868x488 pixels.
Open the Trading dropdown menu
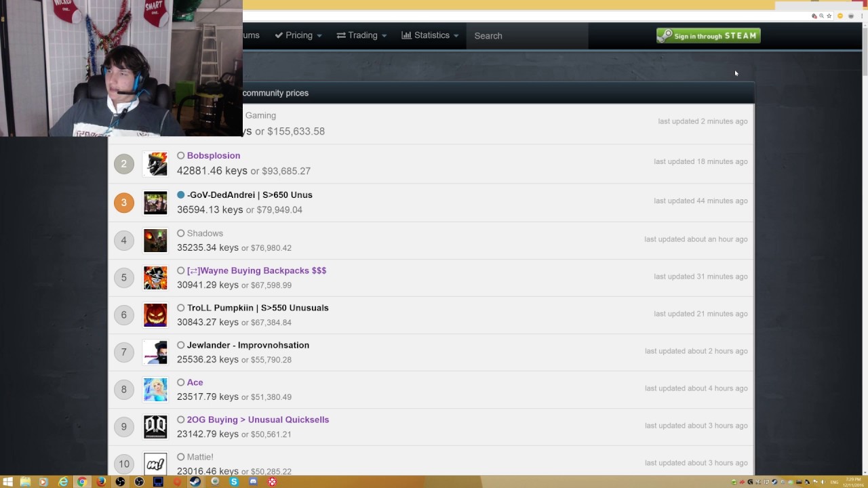(361, 35)
